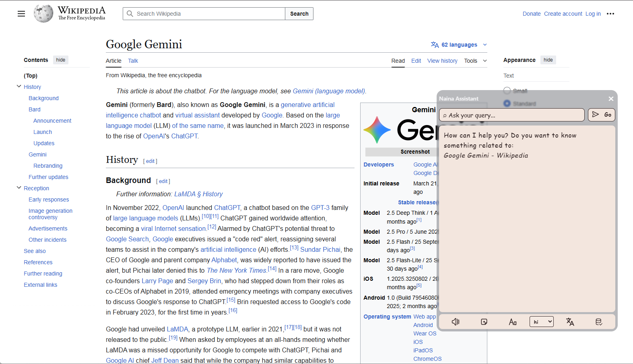Switch to the Article tab
Image resolution: width=633 pixels, height=364 pixels.
[113, 61]
